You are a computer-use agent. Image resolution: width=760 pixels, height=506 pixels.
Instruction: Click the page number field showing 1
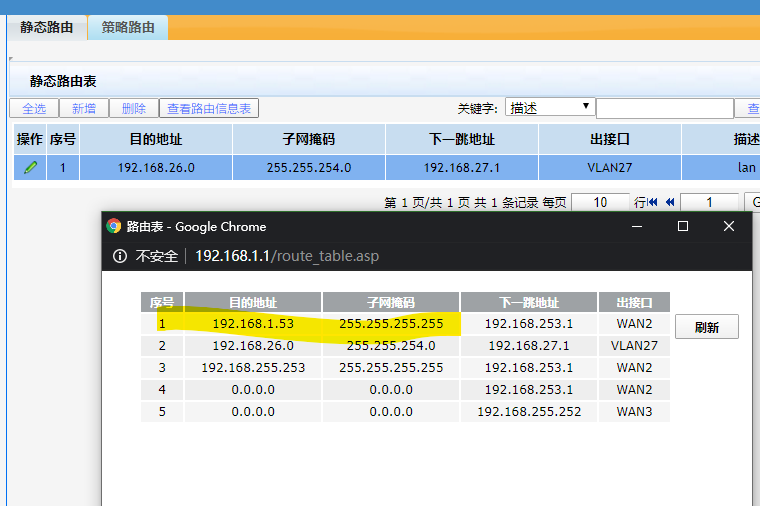click(x=709, y=202)
